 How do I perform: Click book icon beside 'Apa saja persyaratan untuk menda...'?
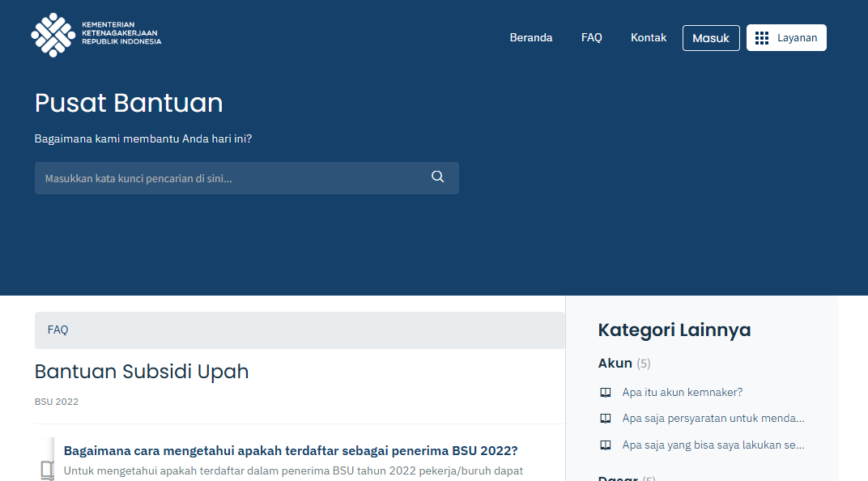click(x=605, y=419)
